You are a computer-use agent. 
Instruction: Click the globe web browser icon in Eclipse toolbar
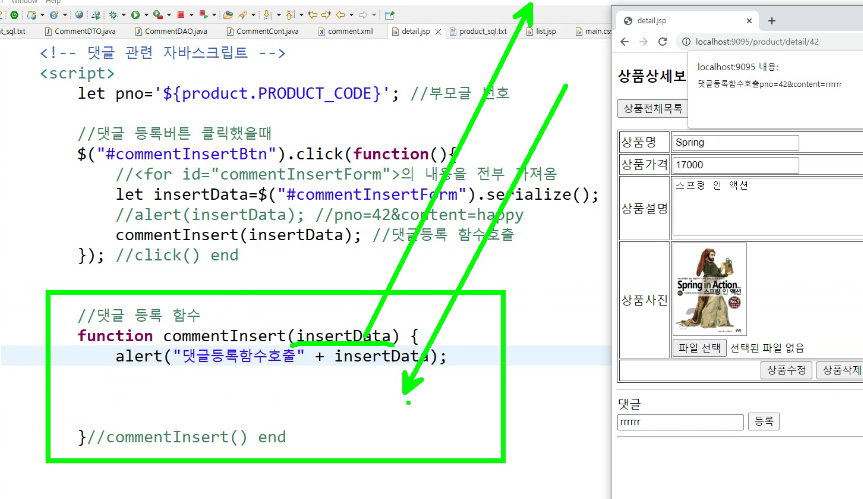pyautogui.click(x=79, y=15)
